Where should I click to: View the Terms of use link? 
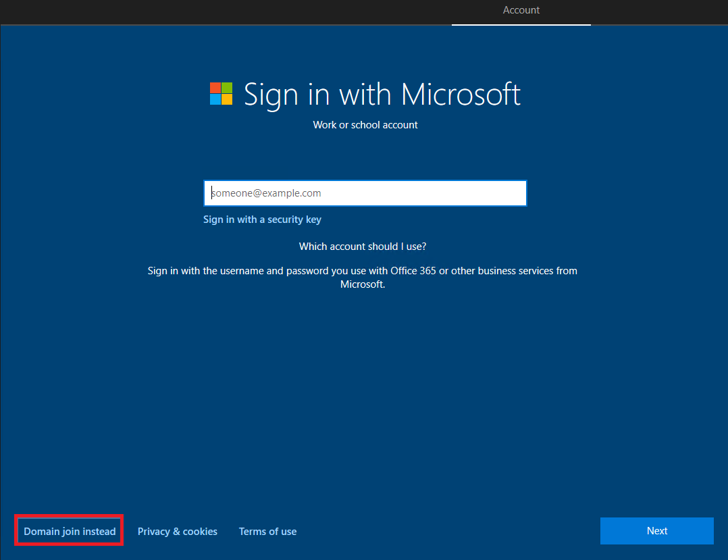click(x=267, y=532)
